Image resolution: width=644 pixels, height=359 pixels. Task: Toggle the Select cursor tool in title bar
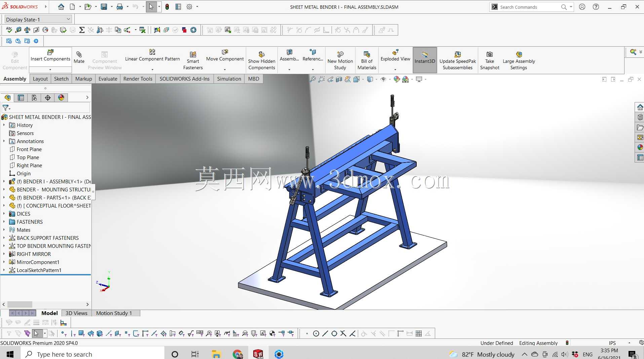[x=151, y=7]
